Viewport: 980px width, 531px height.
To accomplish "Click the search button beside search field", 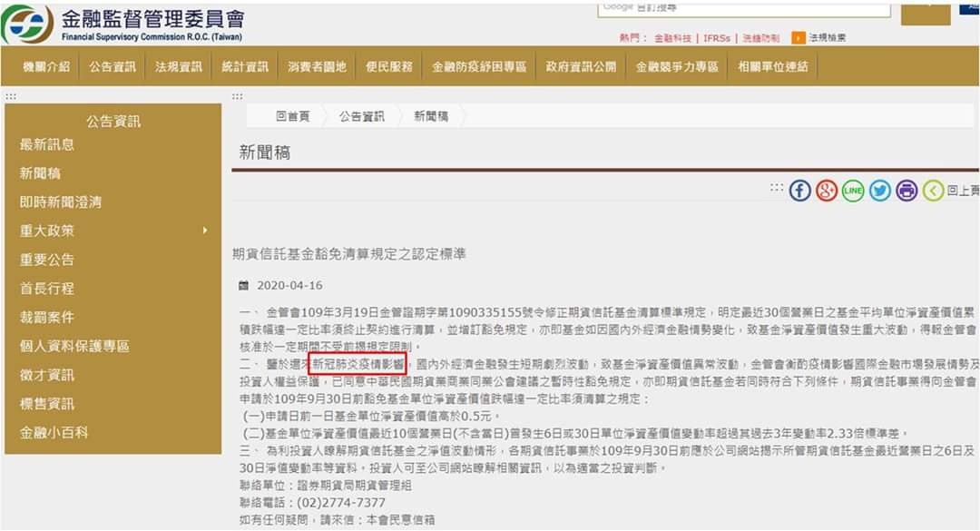I will 926,13.
